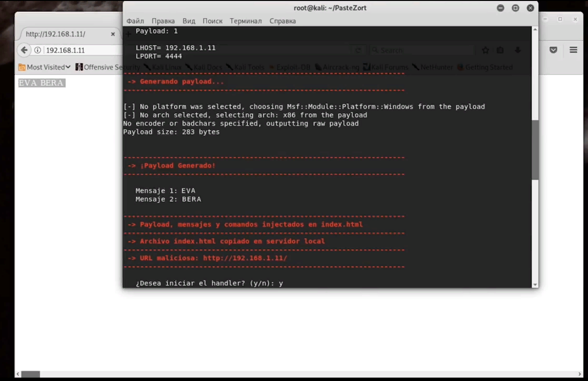
Task: Click the terminal scrollbar up arrow
Action: click(535, 30)
